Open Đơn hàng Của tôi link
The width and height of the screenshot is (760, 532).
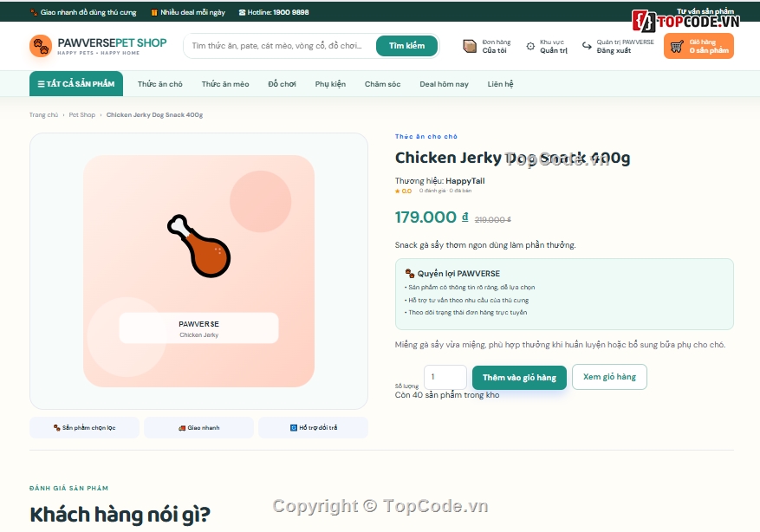pos(487,46)
